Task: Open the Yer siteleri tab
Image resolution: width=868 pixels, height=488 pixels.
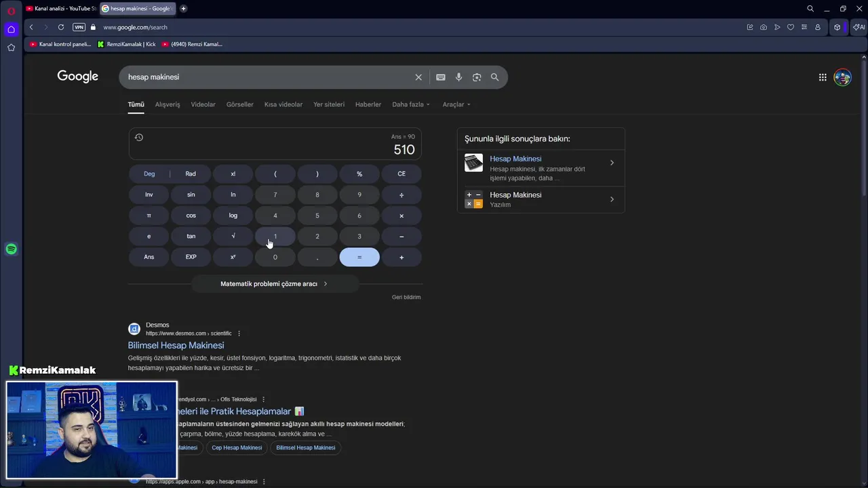Action: coord(329,104)
